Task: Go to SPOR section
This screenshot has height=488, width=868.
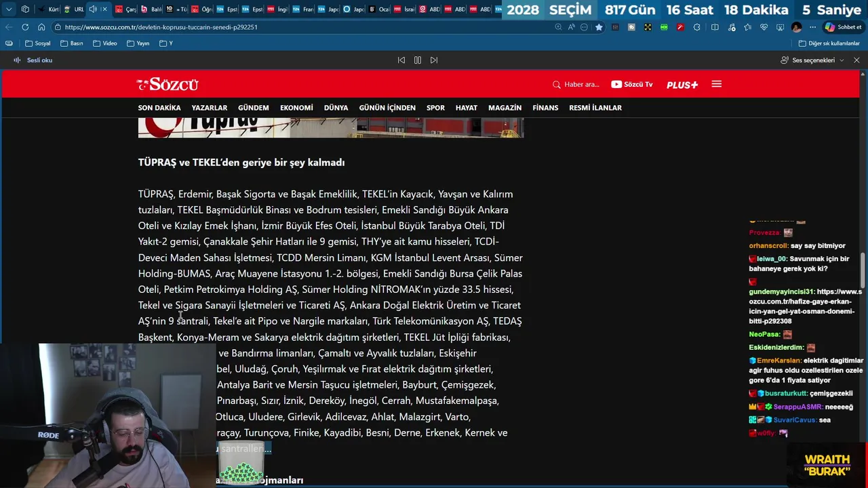Action: coord(435,108)
